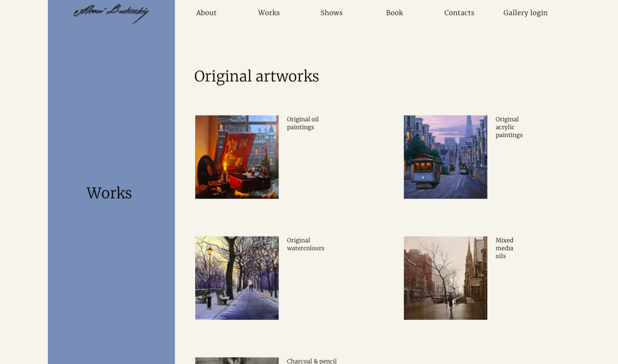Open the Contacts page
This screenshot has height=364, width=618.
[459, 13]
